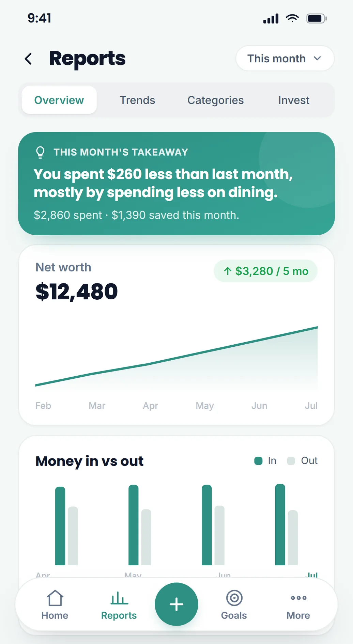Open the Goals target icon
This screenshot has width=353, height=644.
click(234, 598)
